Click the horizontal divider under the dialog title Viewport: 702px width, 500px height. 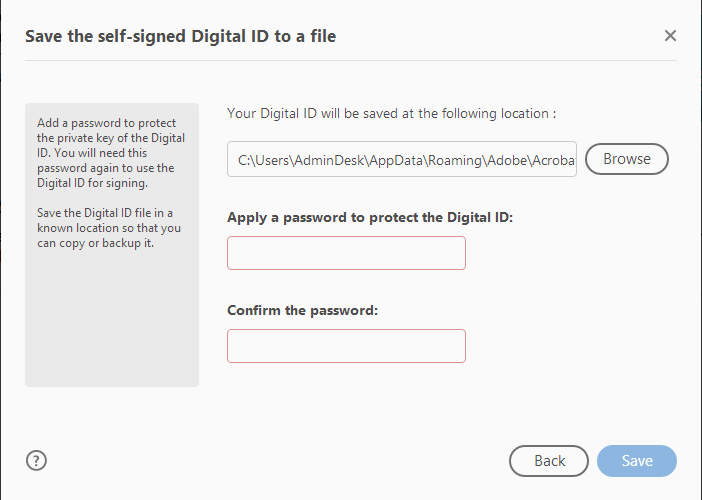(x=350, y=61)
